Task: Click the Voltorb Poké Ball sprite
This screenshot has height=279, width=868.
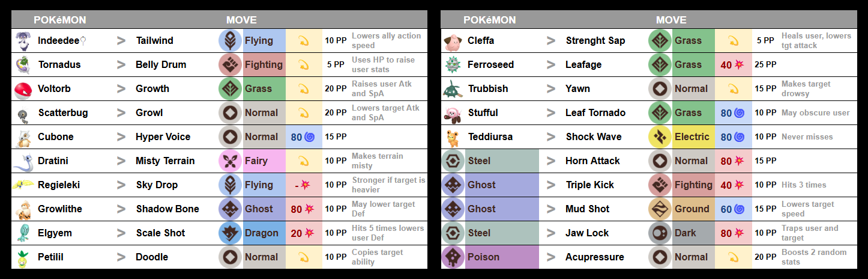Action: (23, 89)
